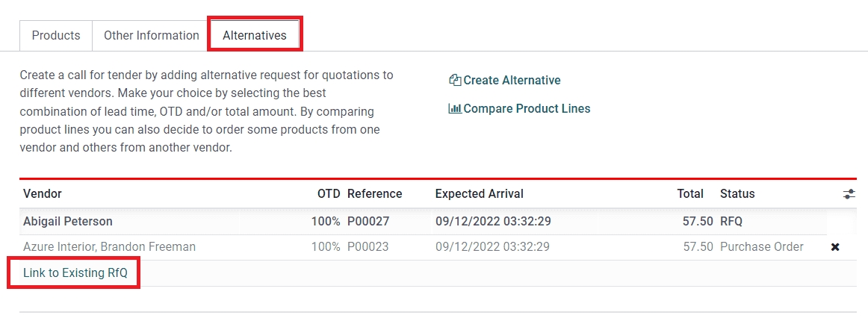868x324 pixels.
Task: Switch to the Products tab
Action: 56,35
